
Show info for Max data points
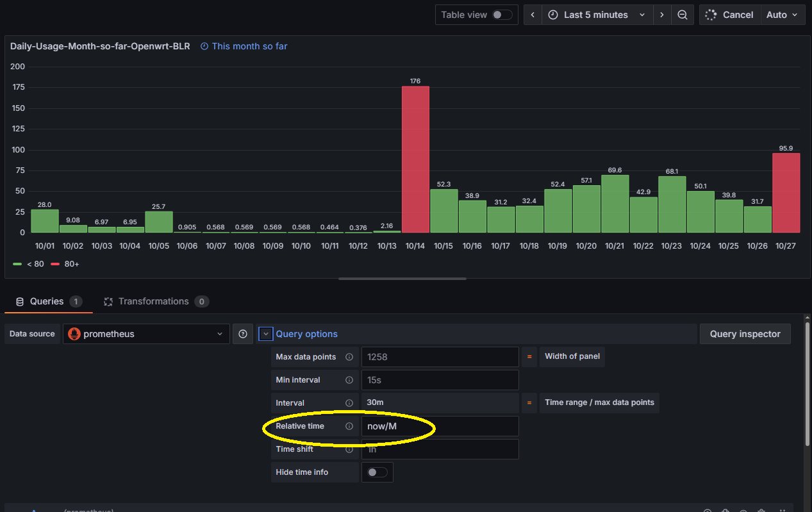click(x=349, y=357)
